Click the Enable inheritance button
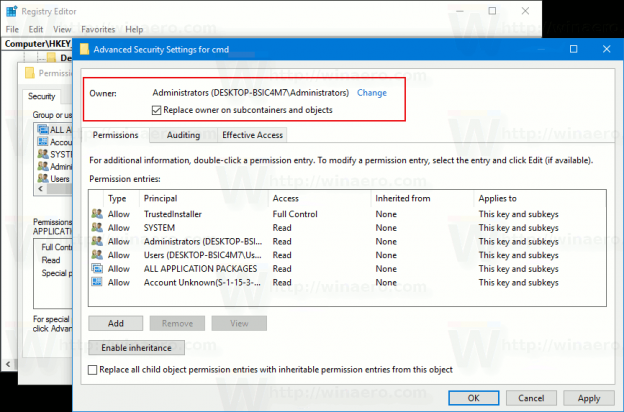624x412 pixels. (136, 348)
